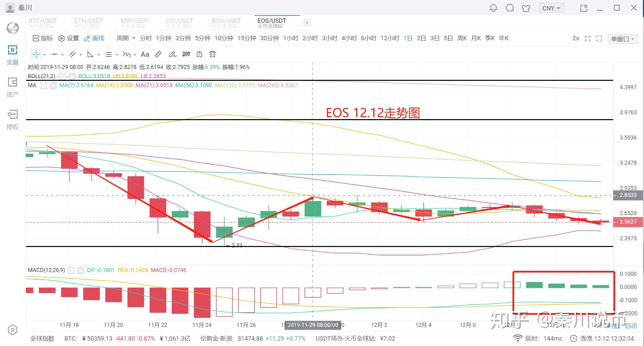
Task: Select the freehand brush drawing tool
Action: click(172, 54)
